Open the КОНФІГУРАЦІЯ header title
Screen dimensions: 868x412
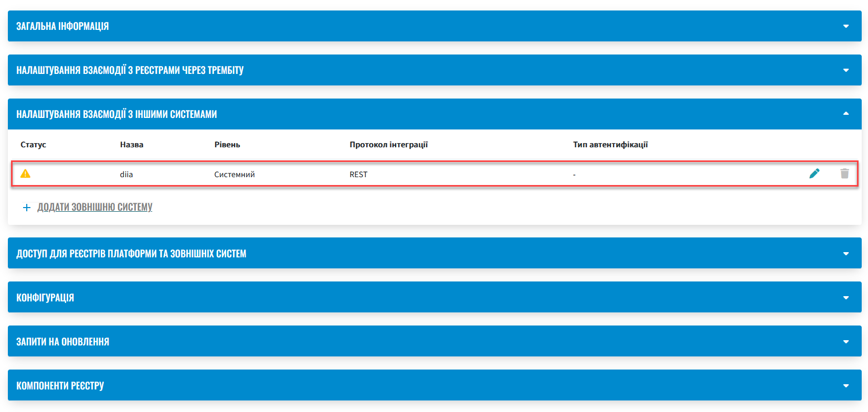pyautogui.click(x=45, y=298)
